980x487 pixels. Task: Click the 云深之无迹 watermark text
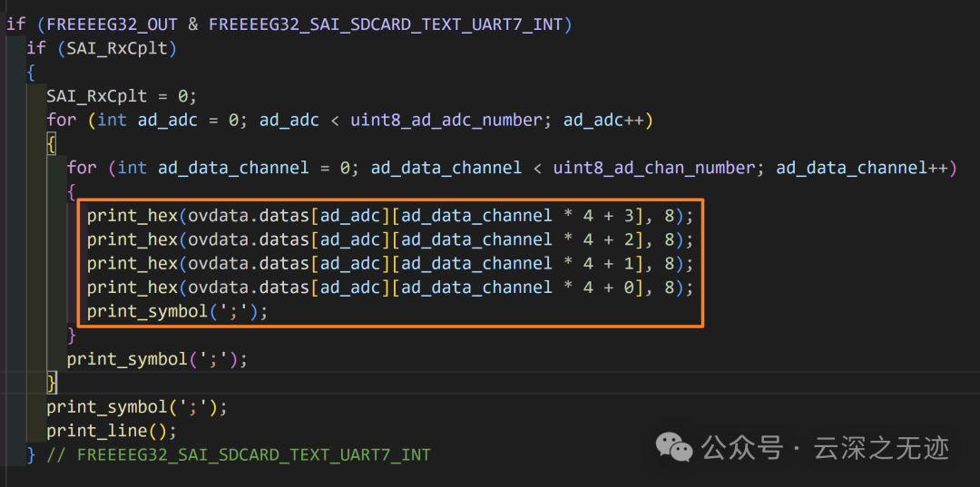pyautogui.click(x=882, y=448)
